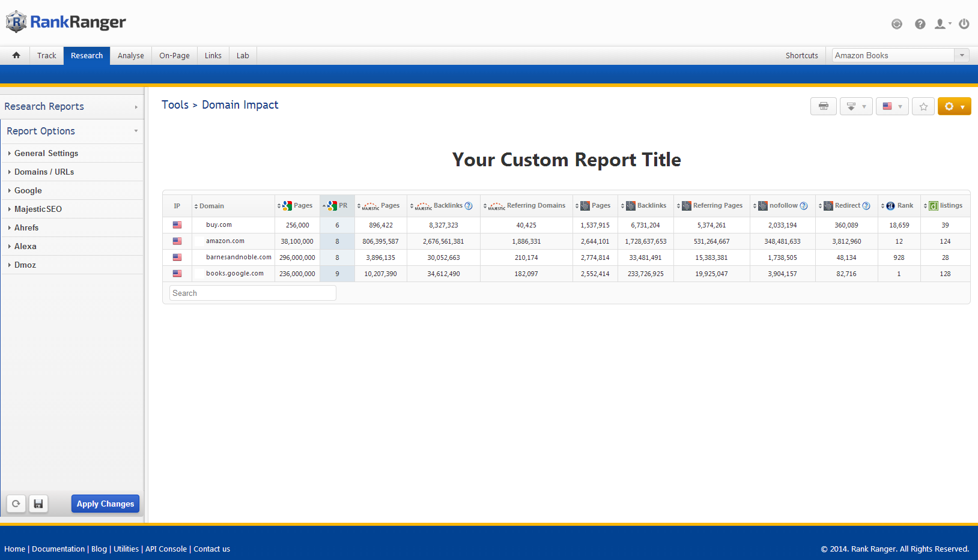Viewport: 978px width, 560px height.
Task: Click the floppy disk save icon
Action: 38,504
